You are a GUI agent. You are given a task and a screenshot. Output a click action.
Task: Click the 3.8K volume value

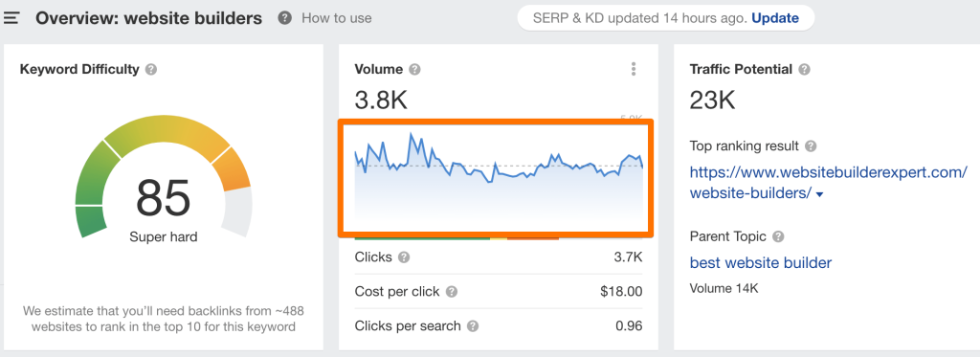(x=381, y=100)
